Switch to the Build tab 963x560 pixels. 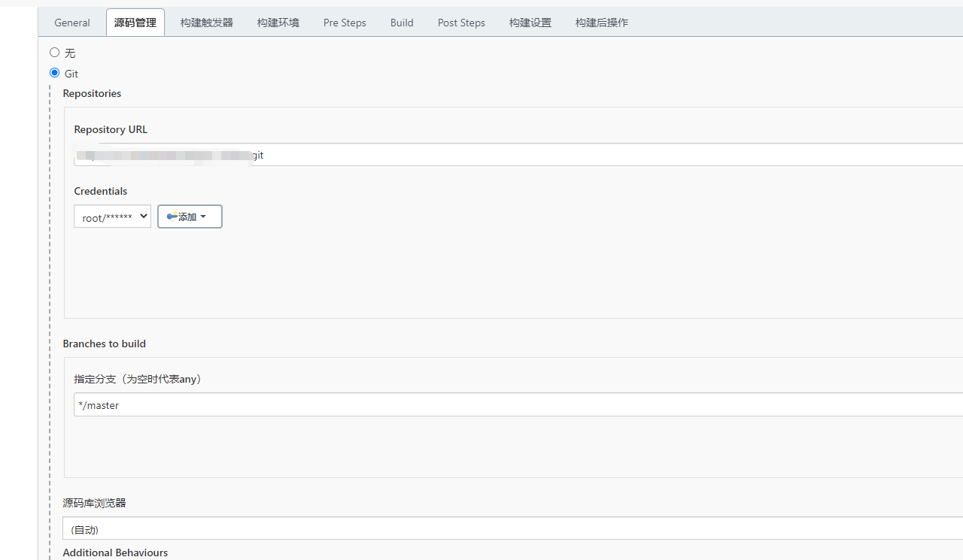402,23
